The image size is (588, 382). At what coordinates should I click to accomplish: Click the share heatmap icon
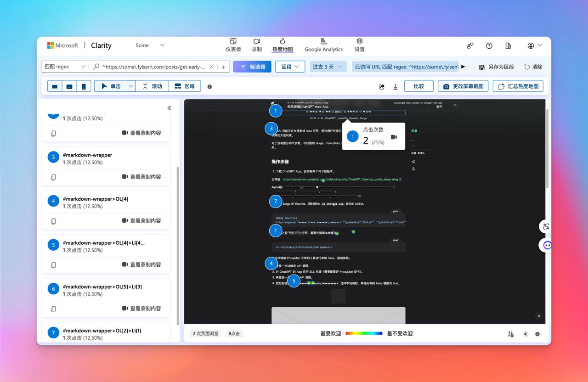pyautogui.click(x=382, y=86)
